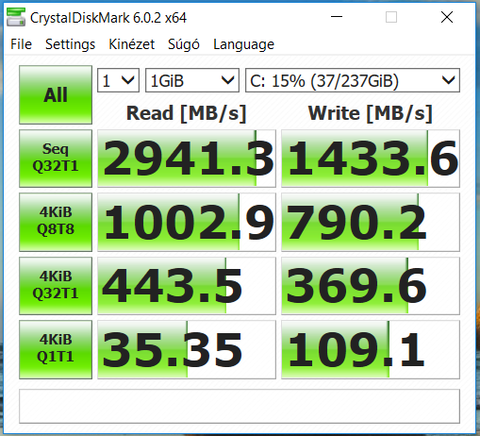Open the Settings menu
The image size is (480, 436).
coord(70,44)
